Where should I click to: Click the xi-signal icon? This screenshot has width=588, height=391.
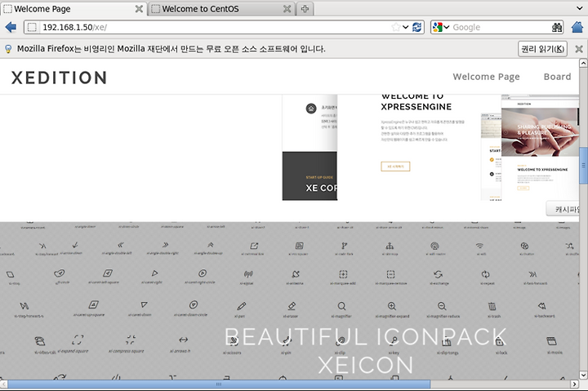(248, 274)
